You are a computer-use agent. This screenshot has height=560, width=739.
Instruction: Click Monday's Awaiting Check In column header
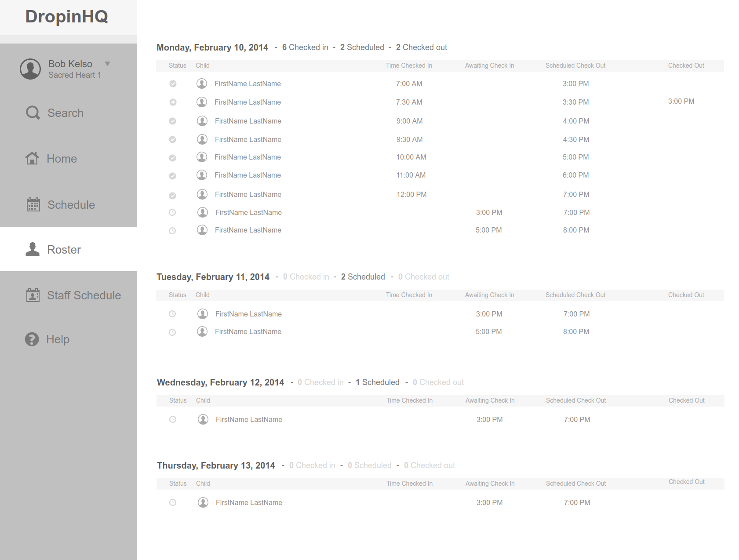[x=490, y=65]
